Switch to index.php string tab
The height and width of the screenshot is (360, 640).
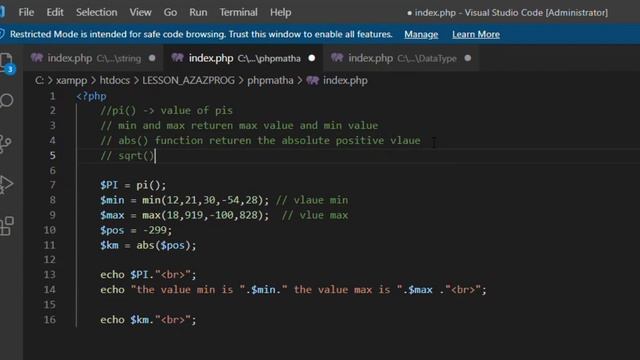coord(93,58)
